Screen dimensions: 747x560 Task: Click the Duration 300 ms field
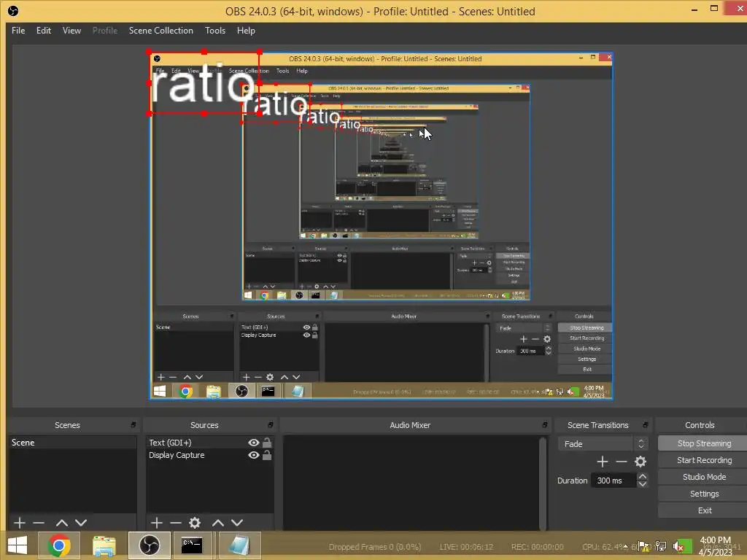tap(614, 481)
